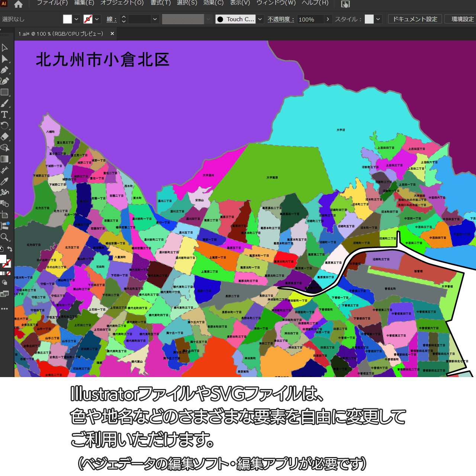Set paint to None in toolbar
Image resolution: width=476 pixels, height=476 pixels.
coord(9,273)
